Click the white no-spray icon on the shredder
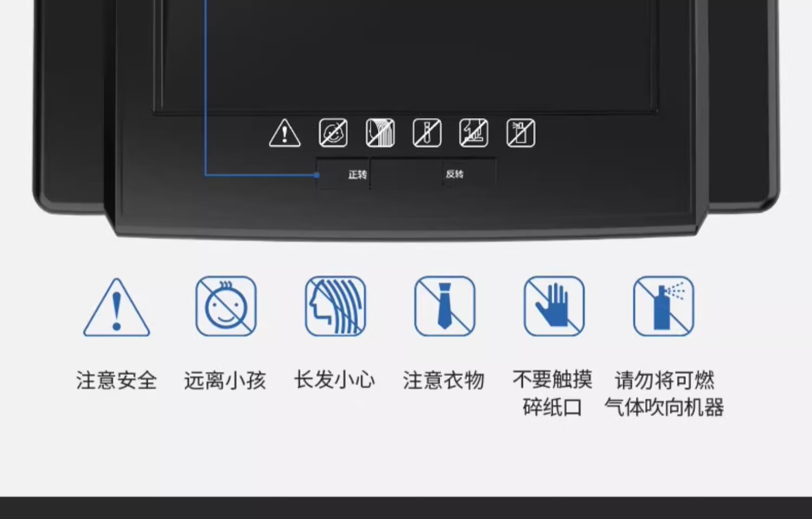The image size is (812, 519). (x=521, y=133)
